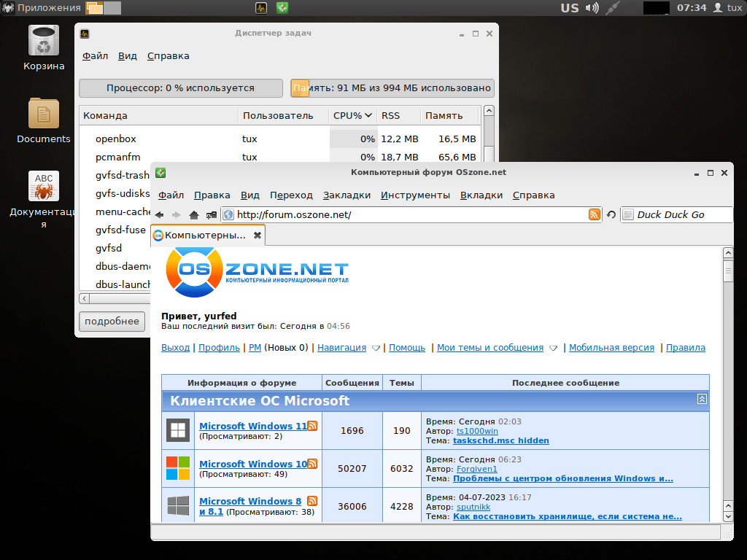Open Справка menu in Диспетчер задач

(169, 55)
